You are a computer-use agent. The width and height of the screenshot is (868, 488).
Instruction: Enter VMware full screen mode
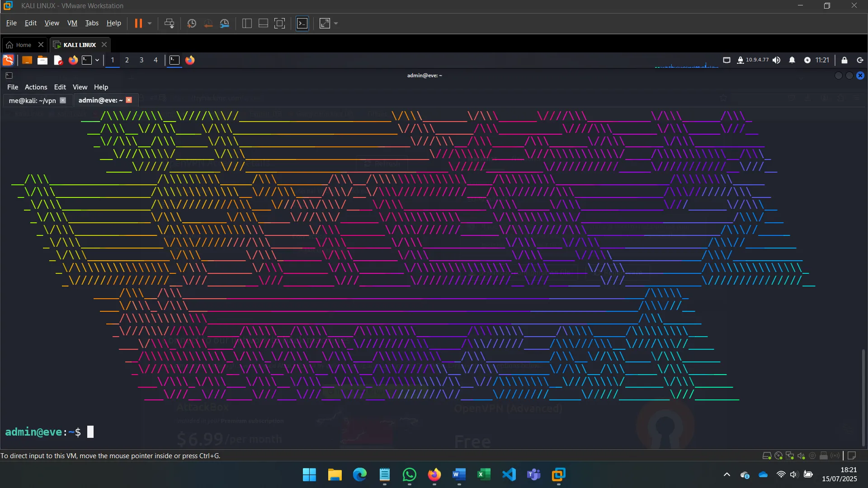tap(280, 23)
